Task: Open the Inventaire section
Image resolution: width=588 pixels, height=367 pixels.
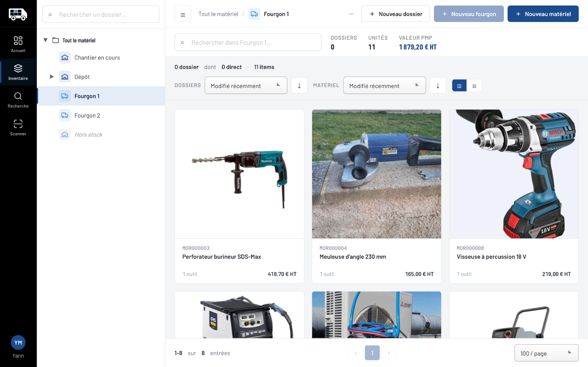Action: (x=18, y=72)
